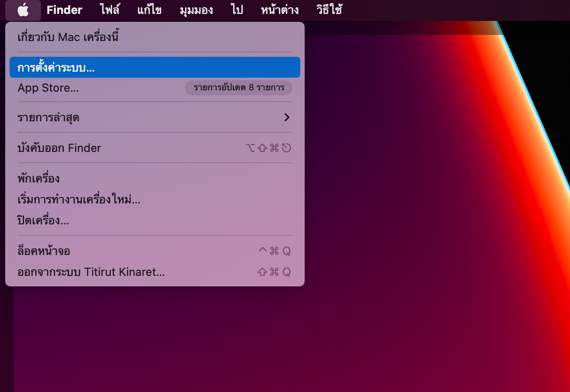Viewport: 570px width, 392px height.
Task: Open the แก้ไข menu
Action: 149,10
